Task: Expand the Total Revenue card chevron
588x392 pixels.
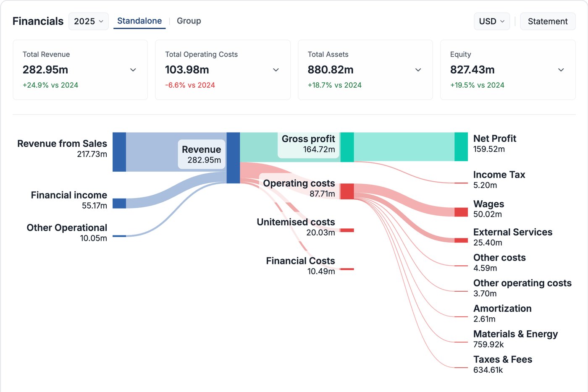Action: (133, 70)
